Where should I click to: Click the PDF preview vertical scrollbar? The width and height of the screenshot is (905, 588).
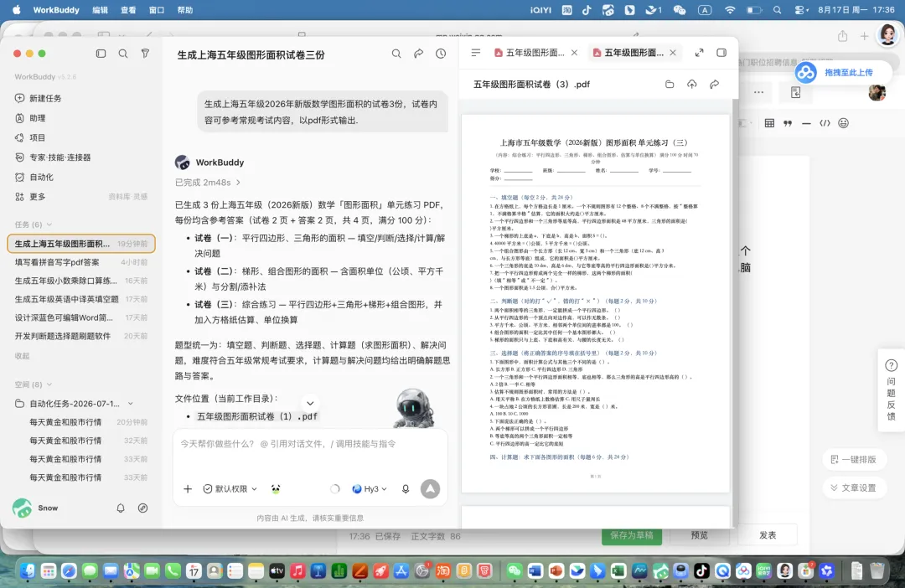click(x=735, y=312)
